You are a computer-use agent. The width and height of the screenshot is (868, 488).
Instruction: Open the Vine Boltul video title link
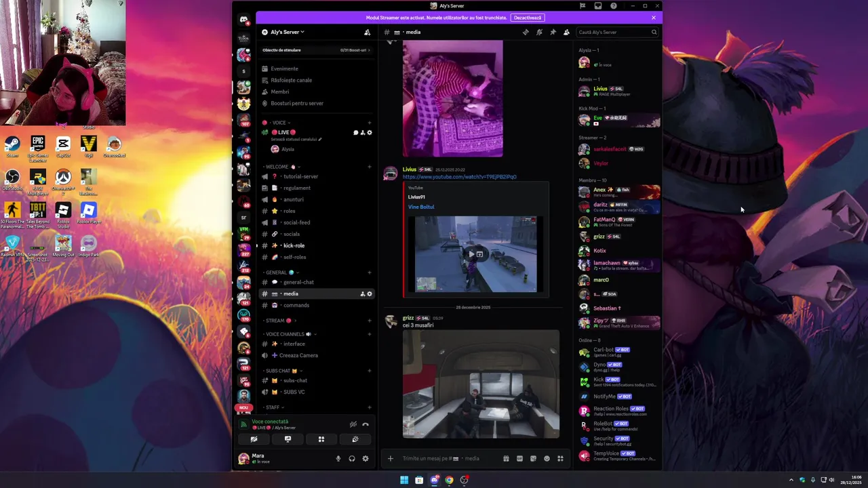click(x=421, y=207)
